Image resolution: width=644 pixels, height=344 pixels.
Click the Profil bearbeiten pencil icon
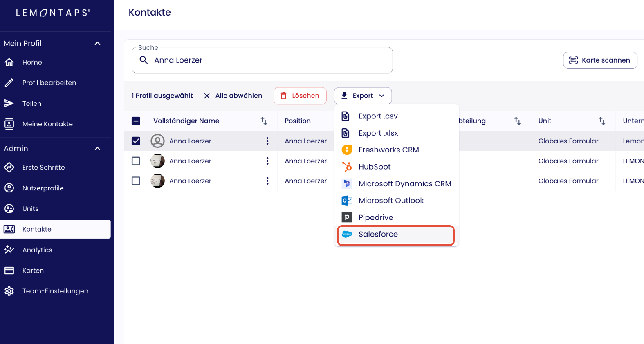click(9, 83)
